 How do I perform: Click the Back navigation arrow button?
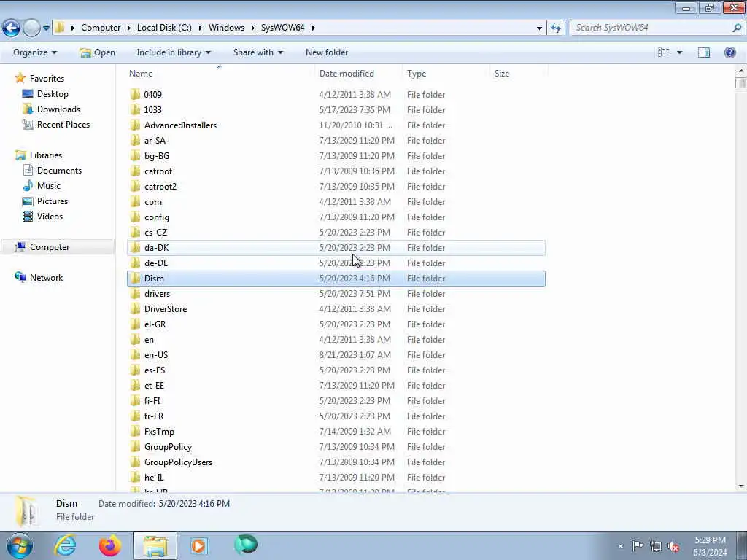pos(11,28)
